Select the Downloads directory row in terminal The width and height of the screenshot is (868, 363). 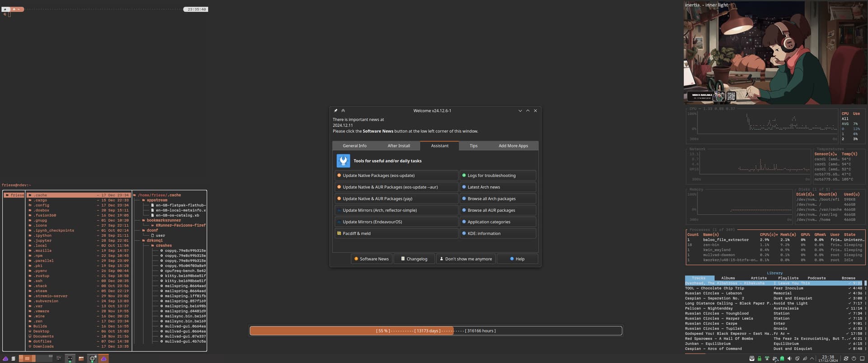click(79, 347)
